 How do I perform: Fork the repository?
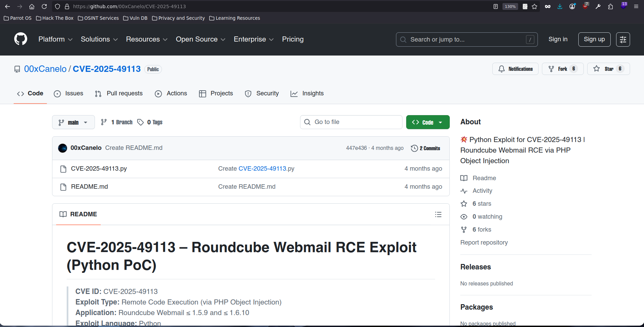tap(563, 69)
